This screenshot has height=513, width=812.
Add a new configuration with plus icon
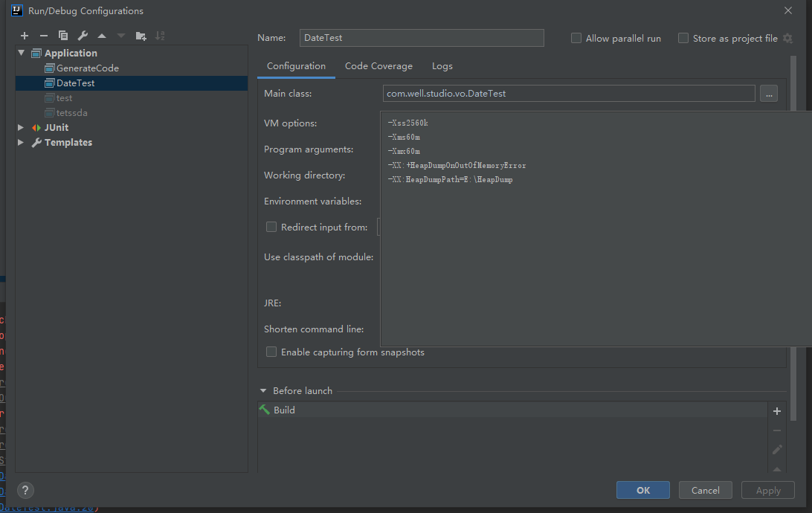pos(25,36)
